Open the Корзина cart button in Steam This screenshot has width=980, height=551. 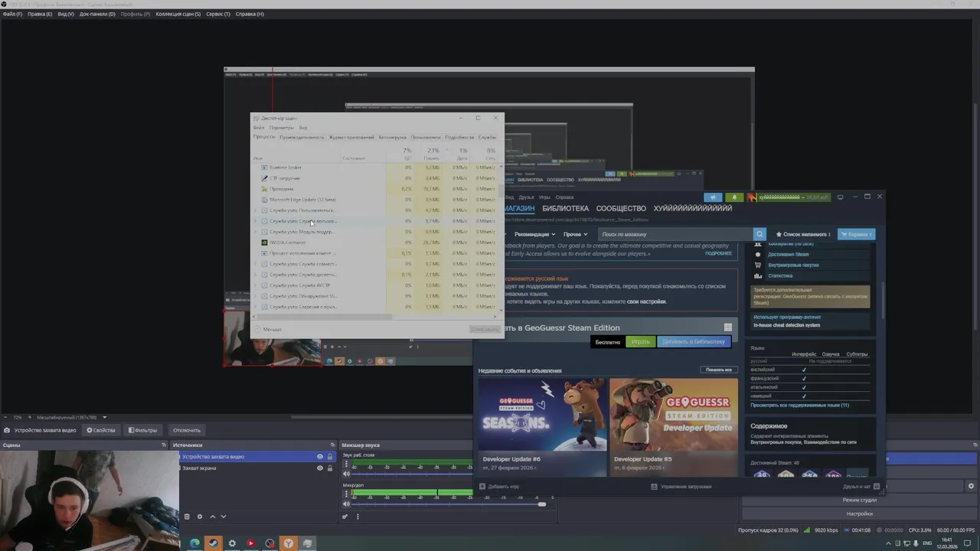(x=856, y=234)
